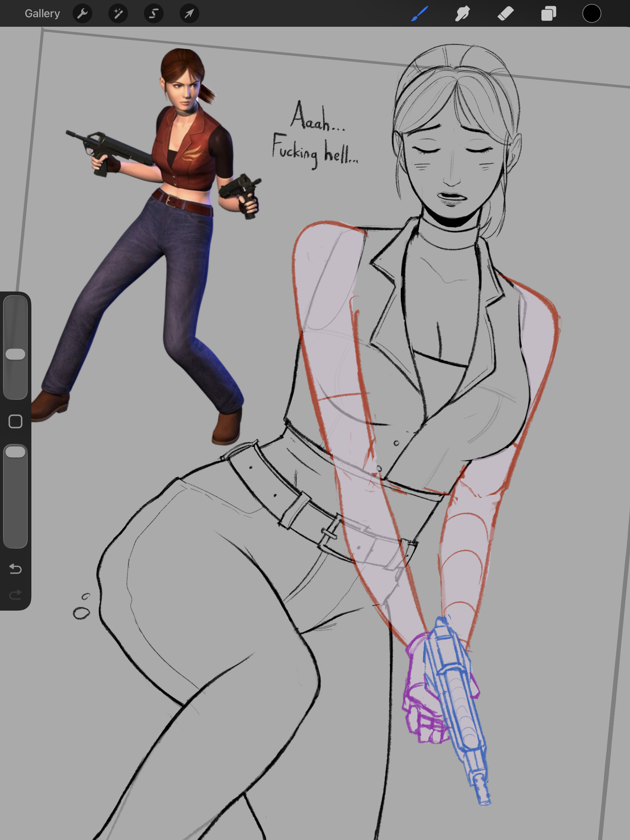Open the Layers panel
Screen dimensions: 630x840
[549, 14]
